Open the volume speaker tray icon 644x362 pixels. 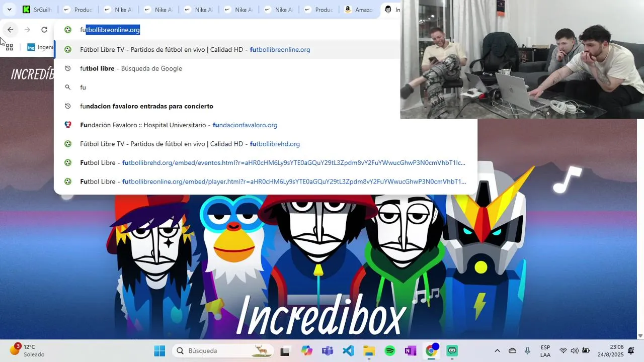[575, 351]
